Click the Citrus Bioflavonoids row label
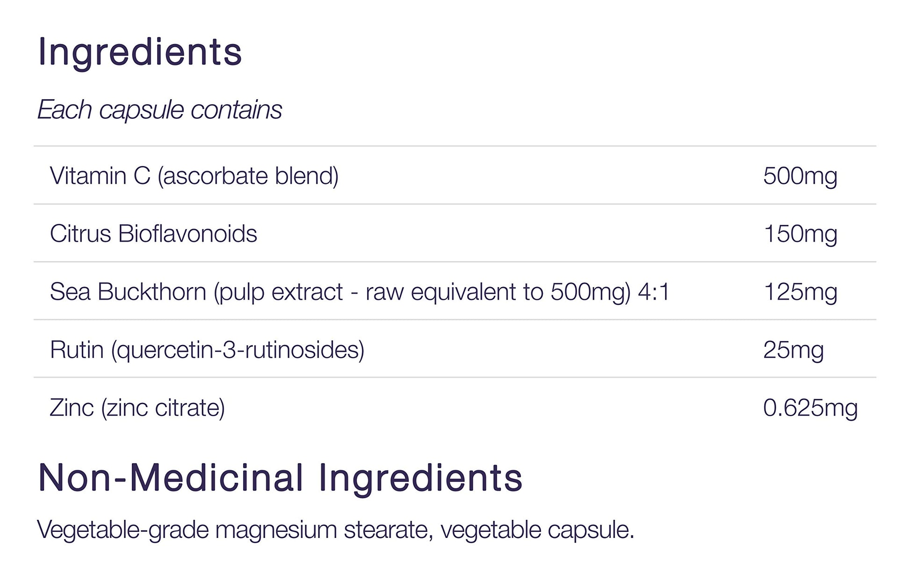 point(153,234)
